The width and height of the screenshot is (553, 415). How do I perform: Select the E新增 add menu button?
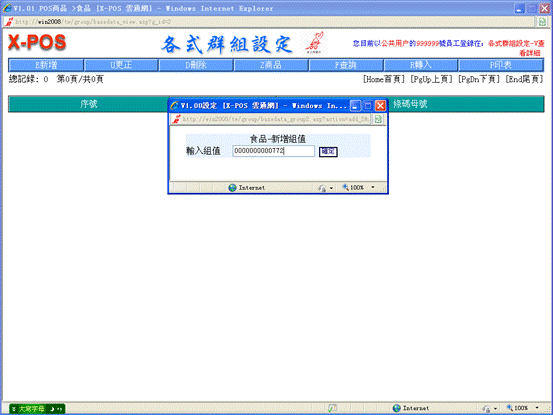click(46, 65)
